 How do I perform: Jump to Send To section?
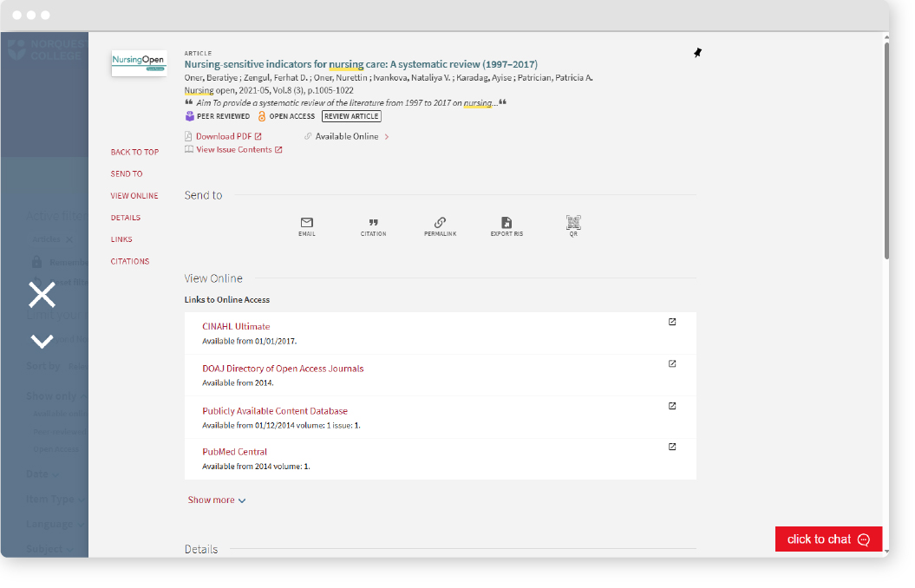pos(127,173)
